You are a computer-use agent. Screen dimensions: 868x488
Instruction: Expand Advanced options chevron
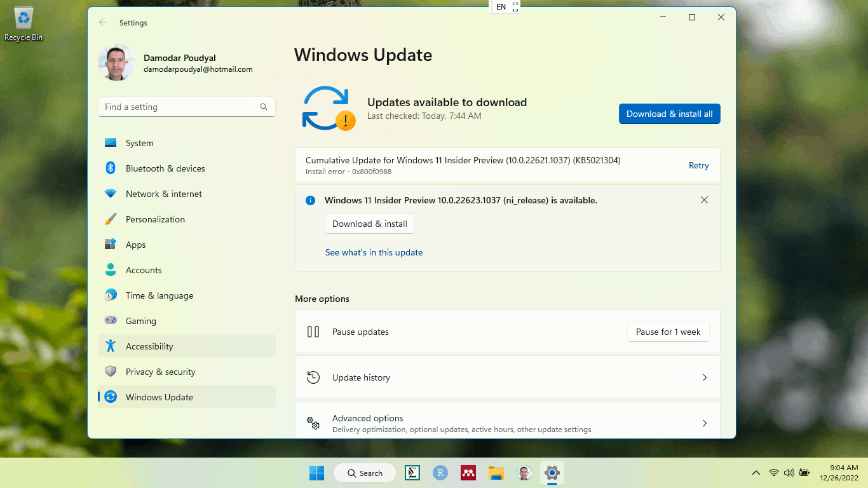click(x=704, y=423)
